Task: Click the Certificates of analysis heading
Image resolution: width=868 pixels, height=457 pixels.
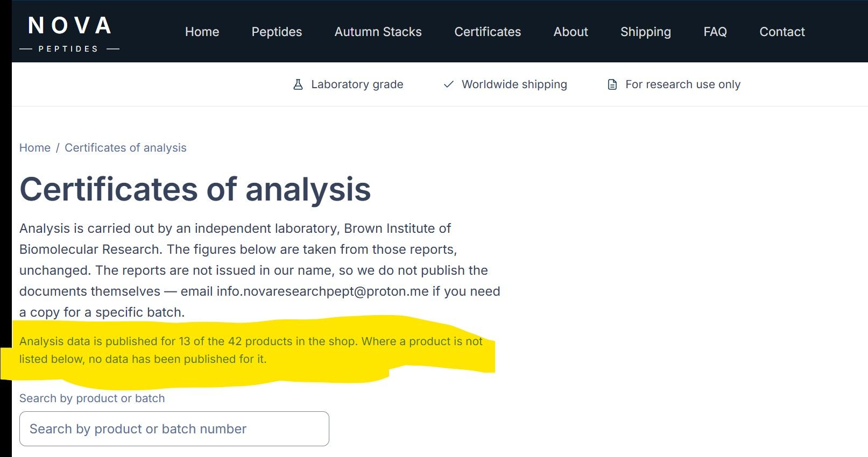Action: coord(195,189)
